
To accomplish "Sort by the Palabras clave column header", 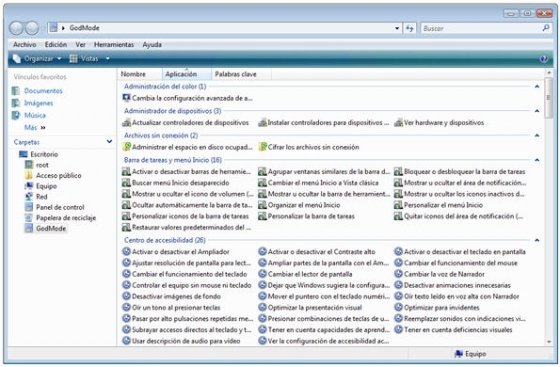I will [x=241, y=74].
